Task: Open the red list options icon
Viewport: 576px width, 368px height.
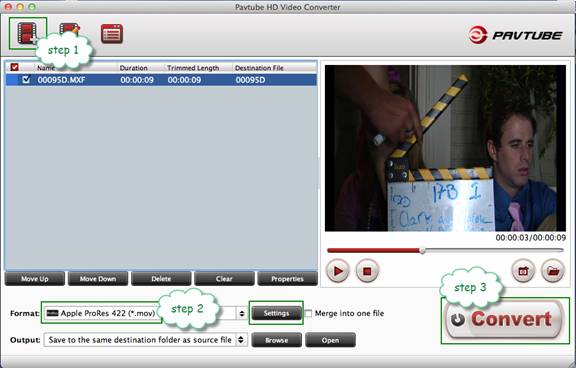Action: (x=112, y=34)
